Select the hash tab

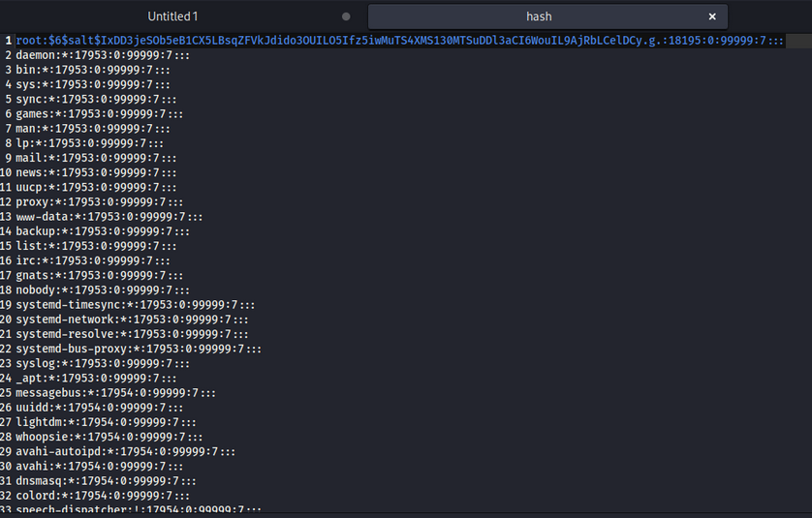pyautogui.click(x=539, y=16)
